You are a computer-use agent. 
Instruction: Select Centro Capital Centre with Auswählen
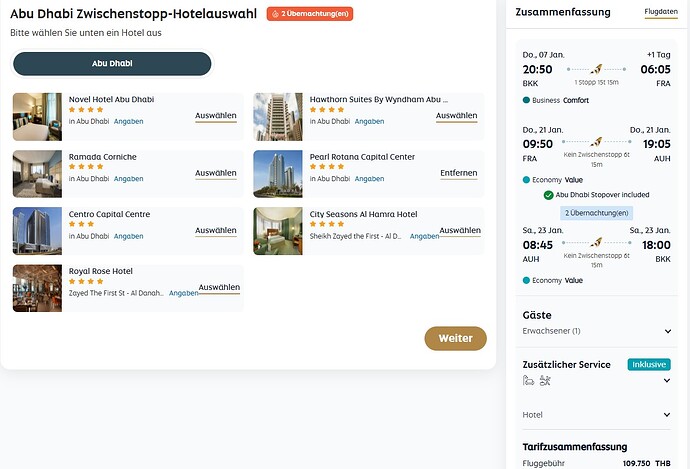216,231
